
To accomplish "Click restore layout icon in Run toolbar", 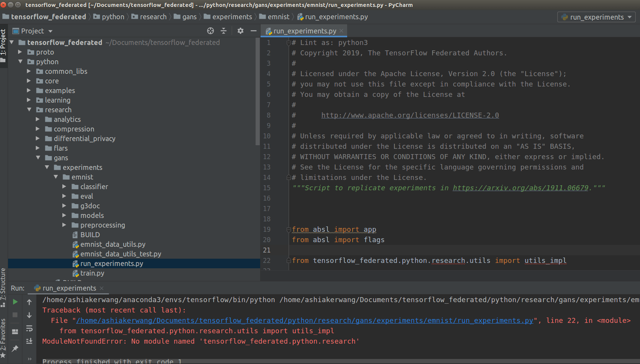I will click(15, 331).
